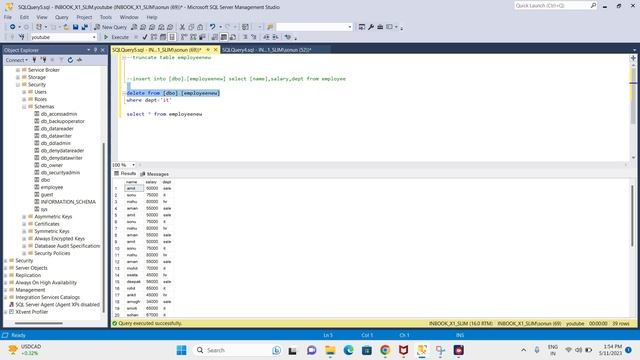The width and height of the screenshot is (640, 360).
Task: Click the New Query toolbar button
Action: click(x=111, y=27)
